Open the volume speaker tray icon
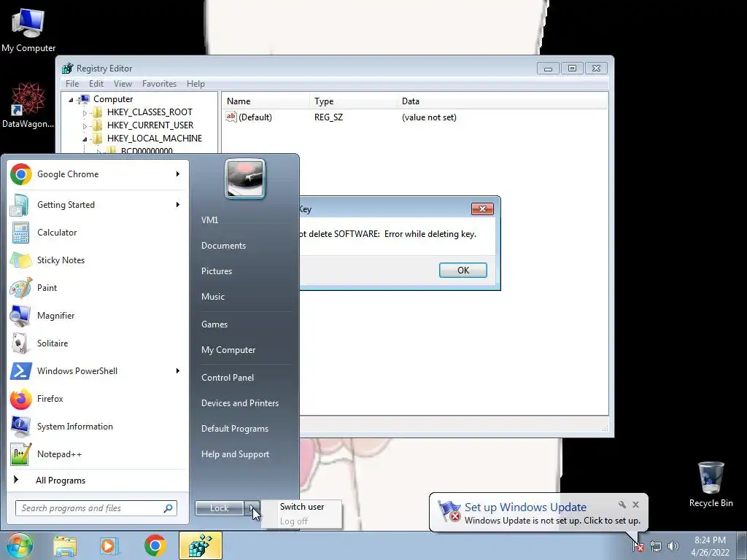The image size is (747, 560). pyautogui.click(x=673, y=546)
